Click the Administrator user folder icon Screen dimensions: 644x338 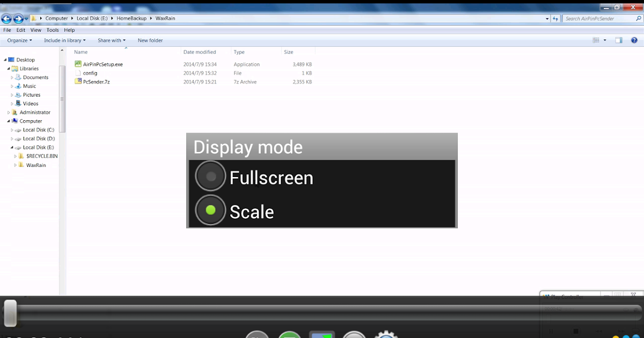tap(15, 112)
